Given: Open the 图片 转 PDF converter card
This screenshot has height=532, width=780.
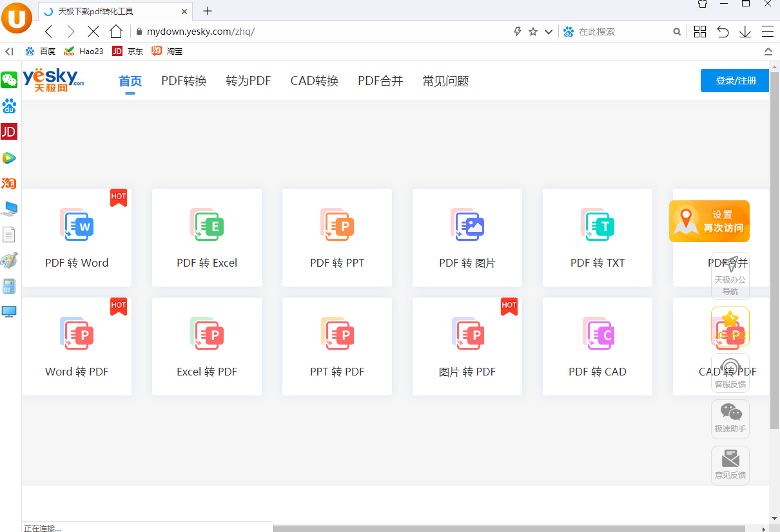Looking at the screenshot, I should pos(467,347).
